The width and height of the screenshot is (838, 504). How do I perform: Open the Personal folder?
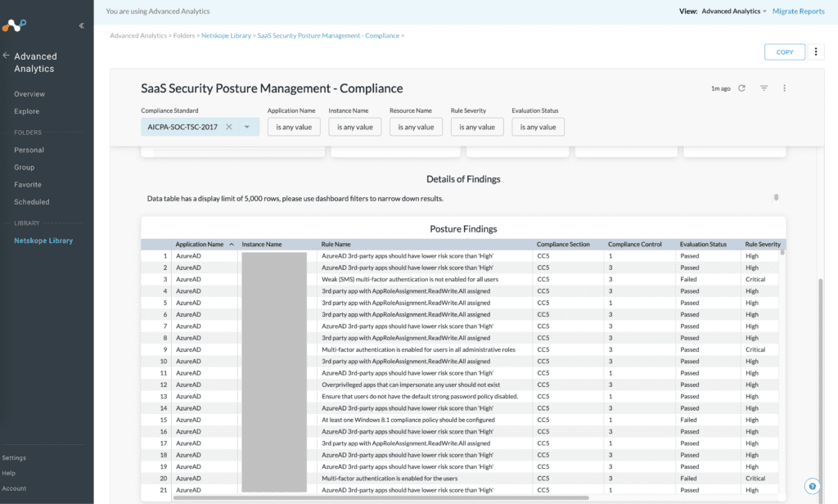click(29, 151)
